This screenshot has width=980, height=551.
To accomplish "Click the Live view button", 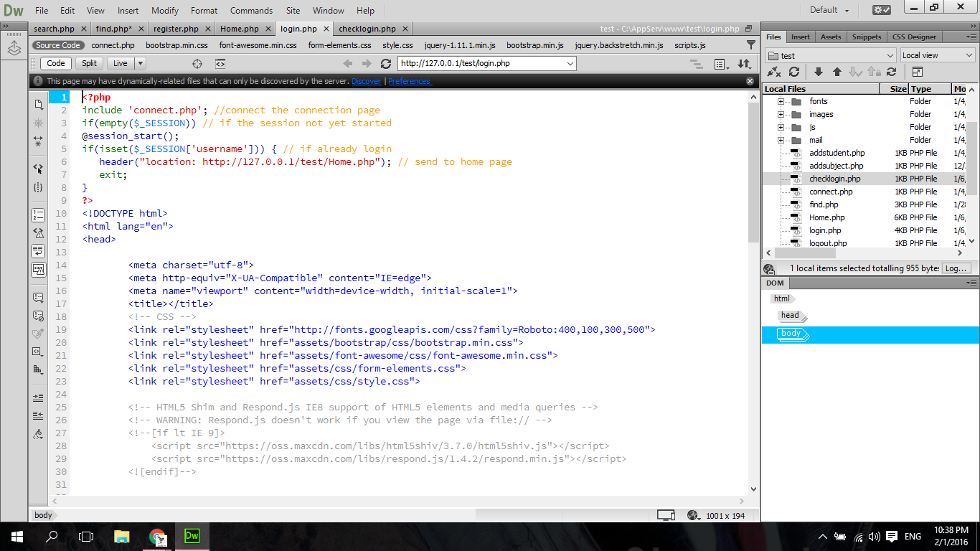I will 121,63.
